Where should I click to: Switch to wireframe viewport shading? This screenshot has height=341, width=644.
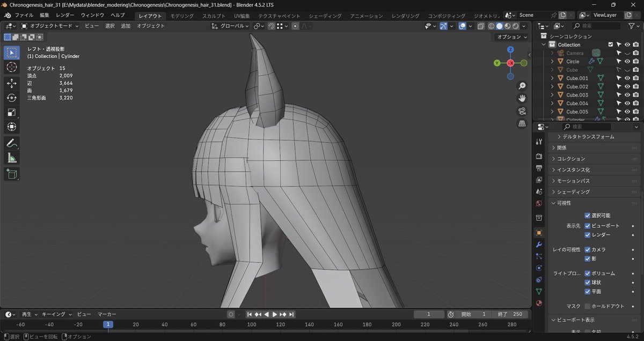[491, 26]
